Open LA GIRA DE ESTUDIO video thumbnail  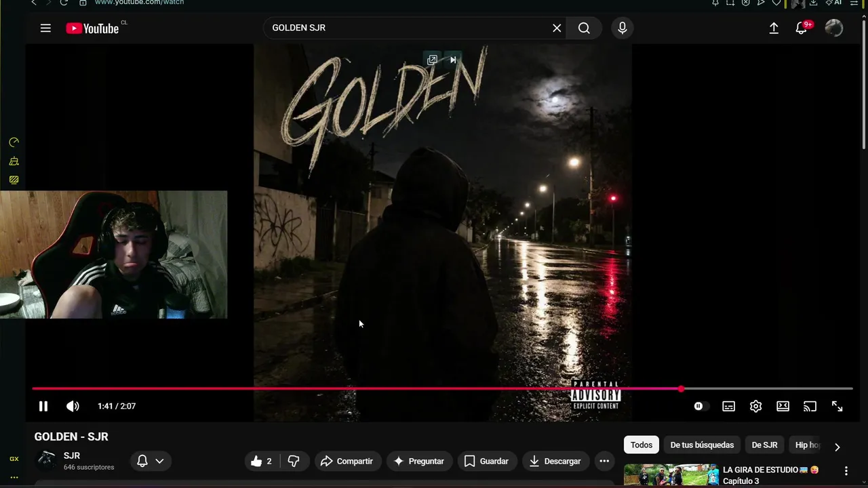[x=671, y=475]
